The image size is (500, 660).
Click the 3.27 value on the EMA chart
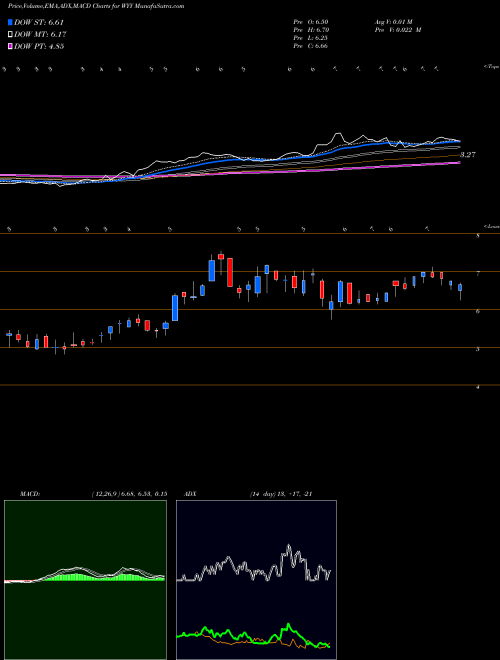tap(467, 154)
